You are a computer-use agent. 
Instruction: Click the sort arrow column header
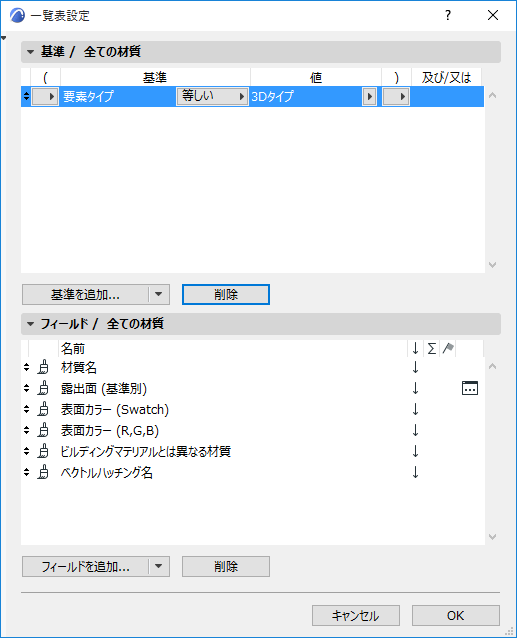point(415,348)
